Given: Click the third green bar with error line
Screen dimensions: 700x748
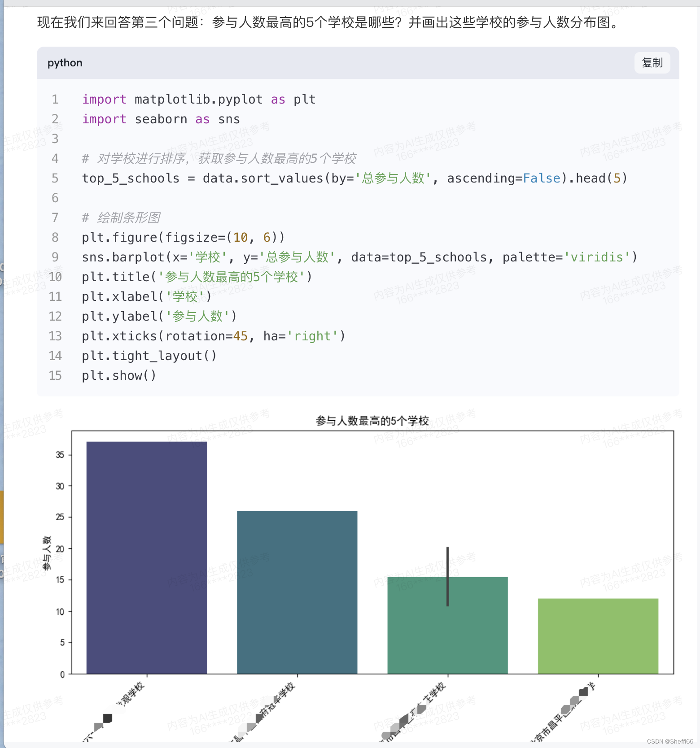Looking at the screenshot, I should tap(448, 625).
